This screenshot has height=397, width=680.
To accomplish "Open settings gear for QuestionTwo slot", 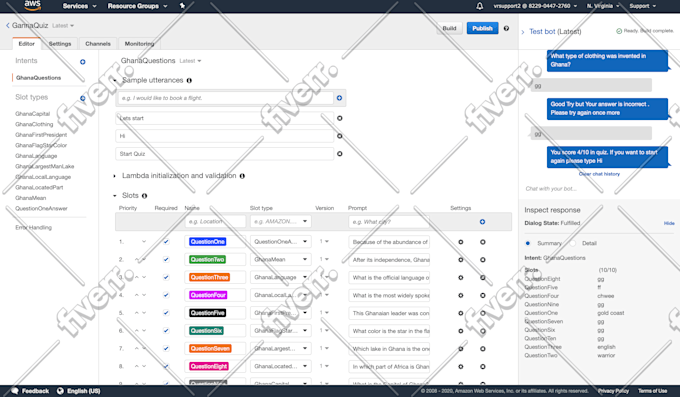I will pos(461,260).
